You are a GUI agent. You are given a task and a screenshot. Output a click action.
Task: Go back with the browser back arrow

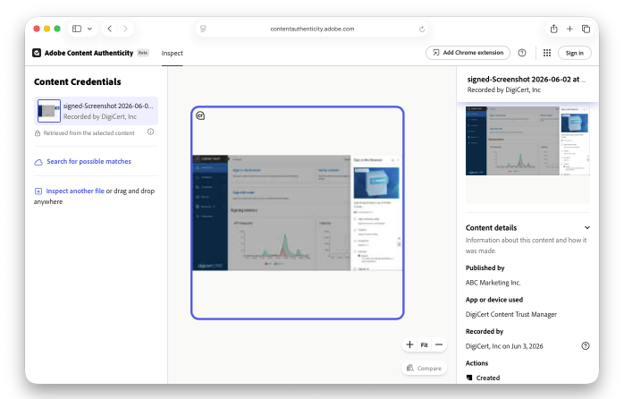[110, 29]
